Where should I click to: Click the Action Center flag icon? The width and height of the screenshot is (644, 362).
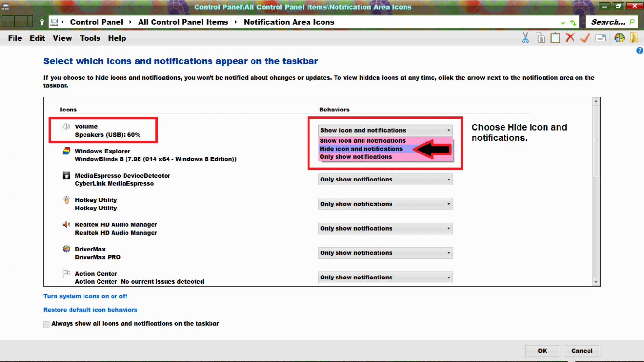pos(66,274)
